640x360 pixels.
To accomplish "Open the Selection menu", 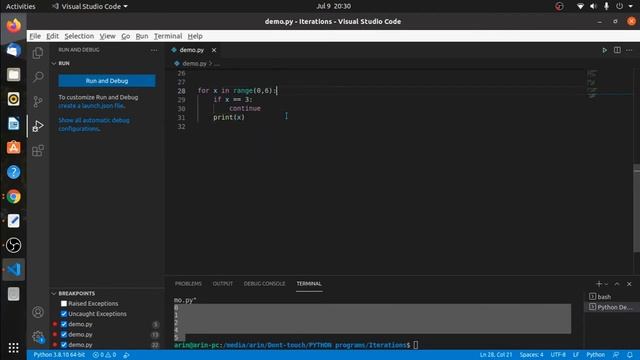I will (79, 36).
